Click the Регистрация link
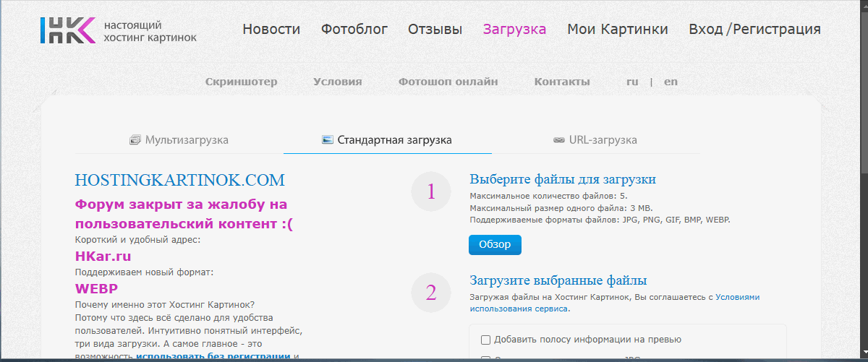Screen dimensions: 868x362 click(777, 30)
